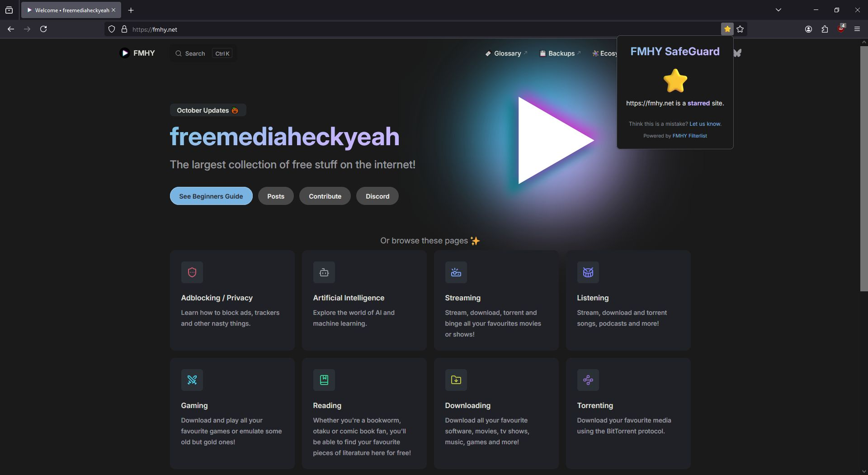Open the October Updates badge

tap(208, 110)
